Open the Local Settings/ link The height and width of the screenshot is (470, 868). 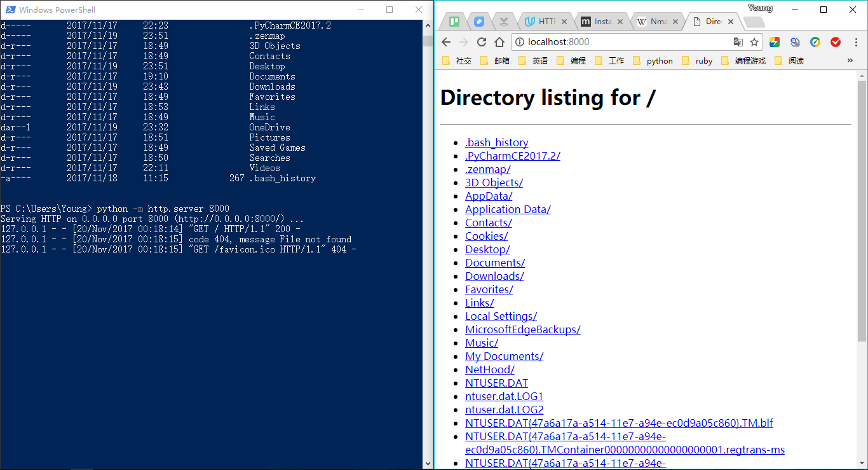pos(501,316)
